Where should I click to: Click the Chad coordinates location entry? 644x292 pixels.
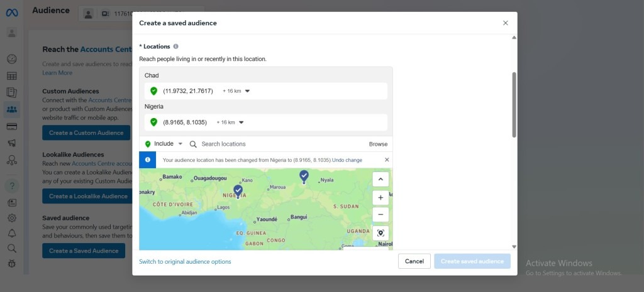[187, 91]
